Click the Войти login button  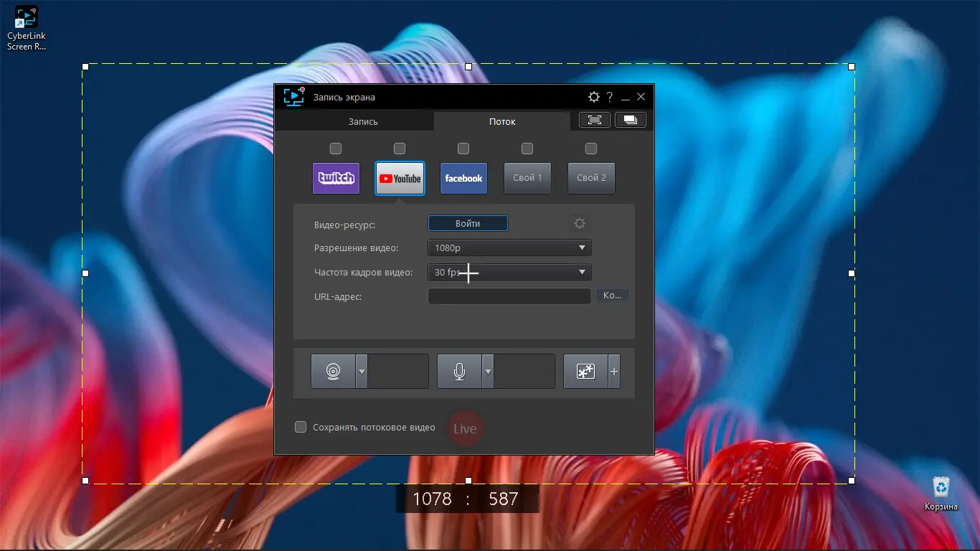point(468,223)
